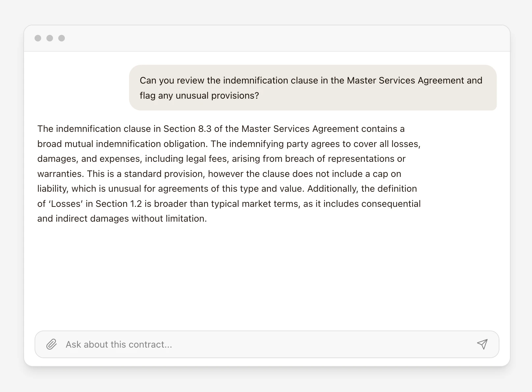Click the assistant's response paragraph
Viewport: 532px width, 392px height.
point(229,174)
